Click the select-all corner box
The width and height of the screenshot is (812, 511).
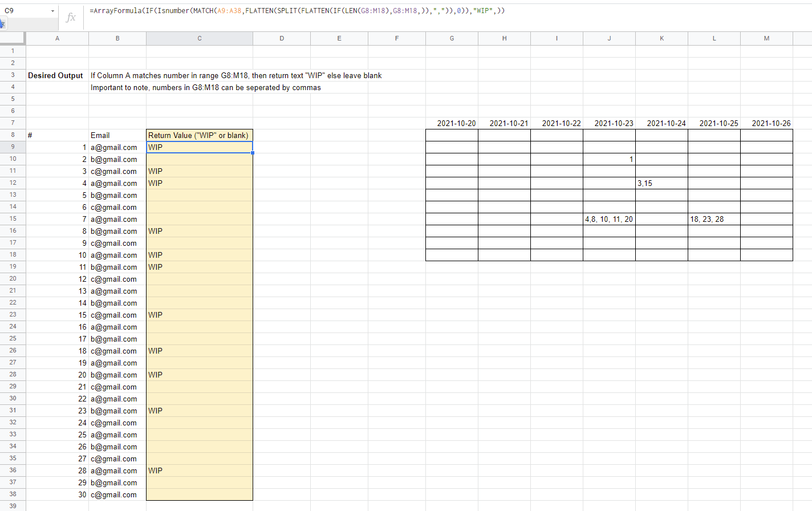coord(13,38)
